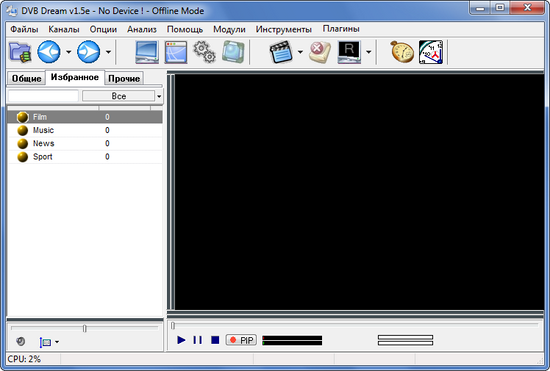Viewport: 550px width, 371px height.
Task: Open the channel list folder icon
Action: coord(20,52)
